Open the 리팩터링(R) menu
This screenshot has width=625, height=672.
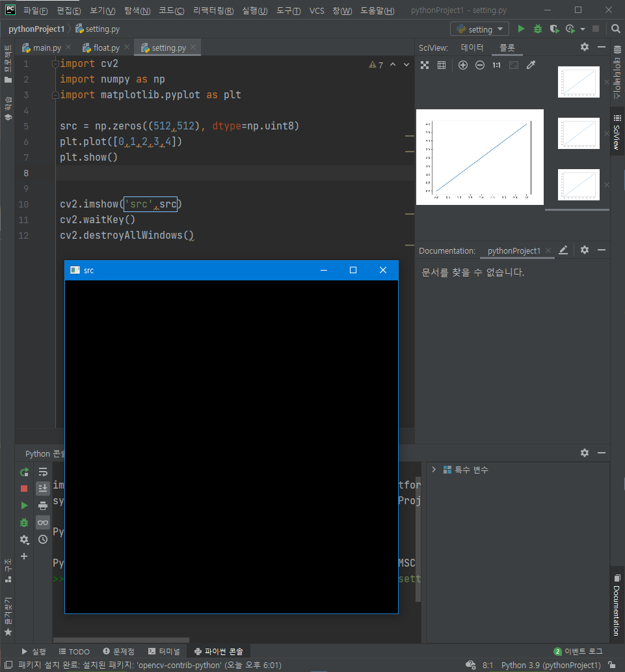pyautogui.click(x=213, y=10)
